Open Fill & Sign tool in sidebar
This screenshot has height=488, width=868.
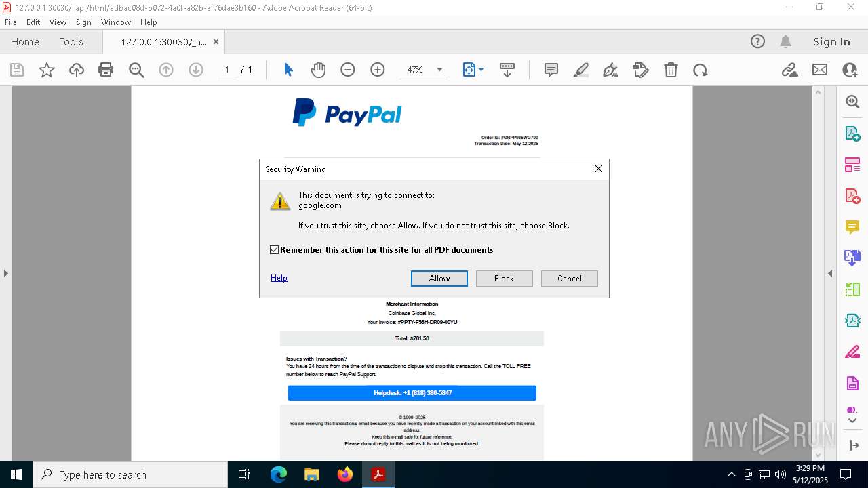[852, 352]
